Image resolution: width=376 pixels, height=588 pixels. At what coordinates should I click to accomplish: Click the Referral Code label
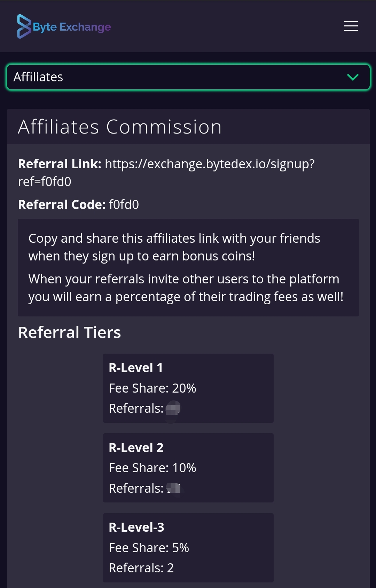click(x=62, y=204)
